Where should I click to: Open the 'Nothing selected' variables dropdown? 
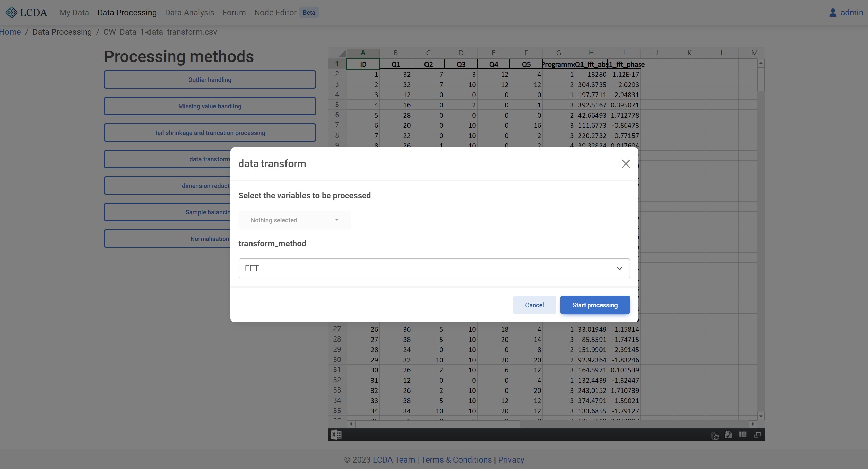tap(294, 220)
